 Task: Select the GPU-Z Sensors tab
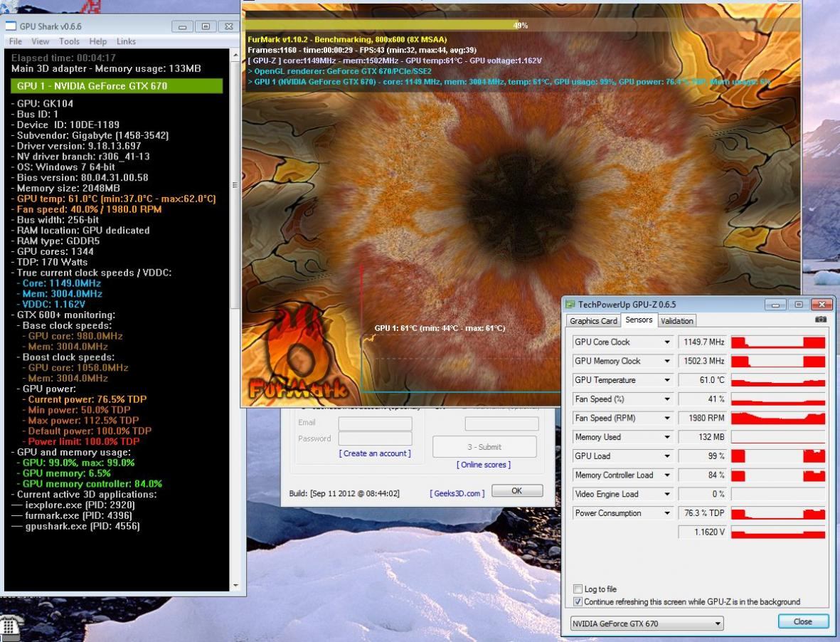(x=639, y=320)
